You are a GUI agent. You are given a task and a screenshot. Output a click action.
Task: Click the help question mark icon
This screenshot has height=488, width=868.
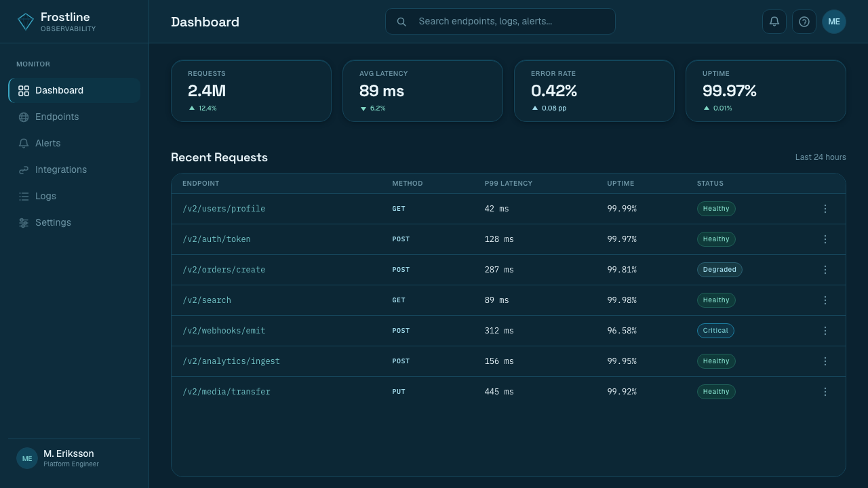[804, 22]
